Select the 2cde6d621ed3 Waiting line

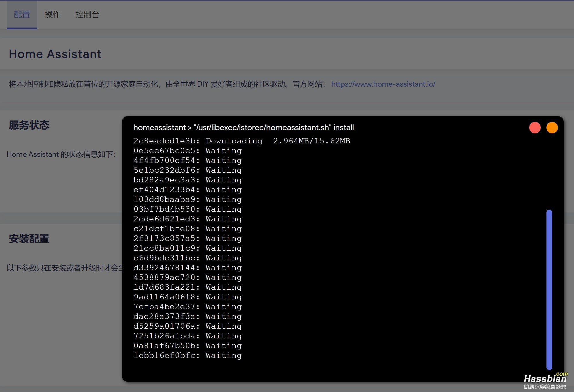click(x=188, y=219)
